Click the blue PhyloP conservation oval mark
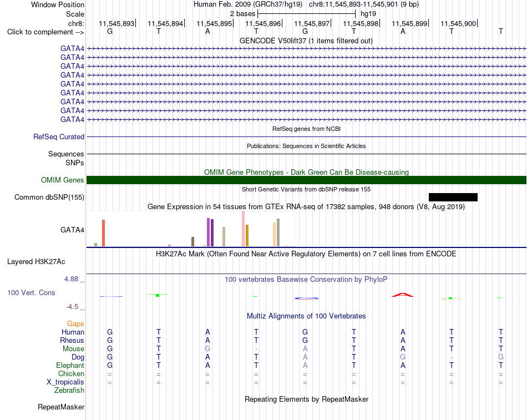This screenshot has width=527, height=420. tap(306, 298)
